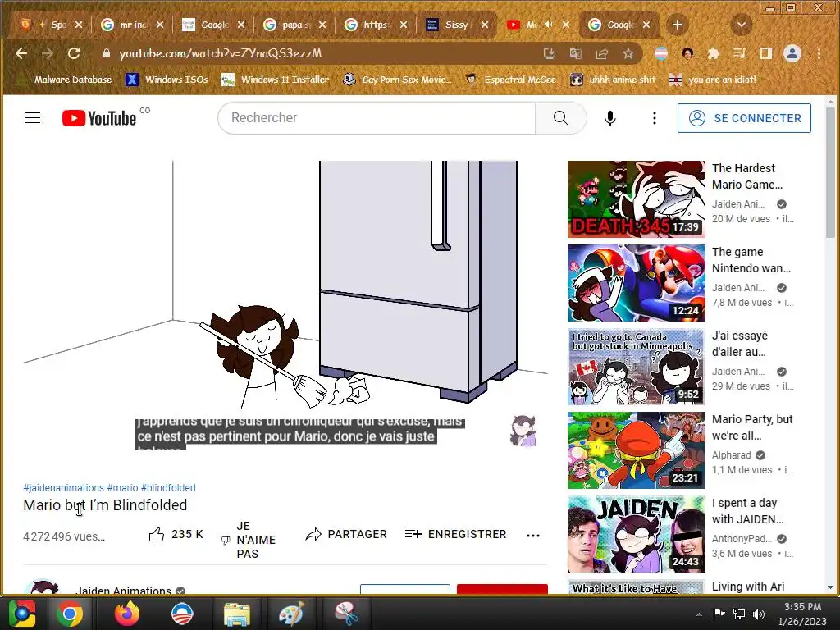This screenshot has width=840, height=630.
Task: Click the install/download icon in address bar
Action: point(550,53)
